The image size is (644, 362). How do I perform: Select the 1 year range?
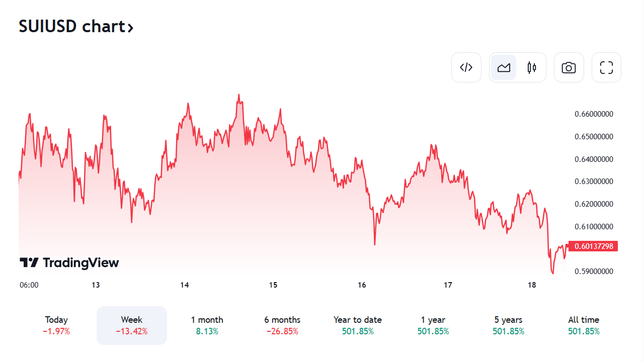click(x=433, y=325)
